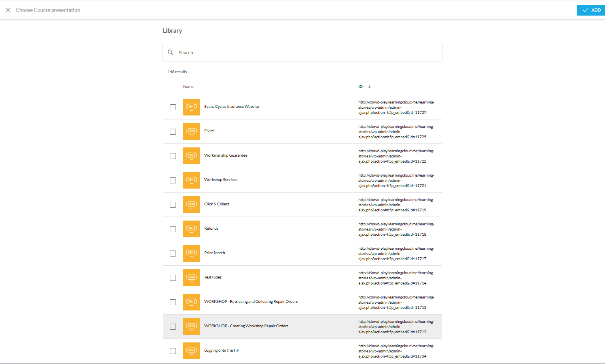The height and width of the screenshot is (364, 605).
Task: Click the 'Price Match' name text
Action: pos(214,253)
